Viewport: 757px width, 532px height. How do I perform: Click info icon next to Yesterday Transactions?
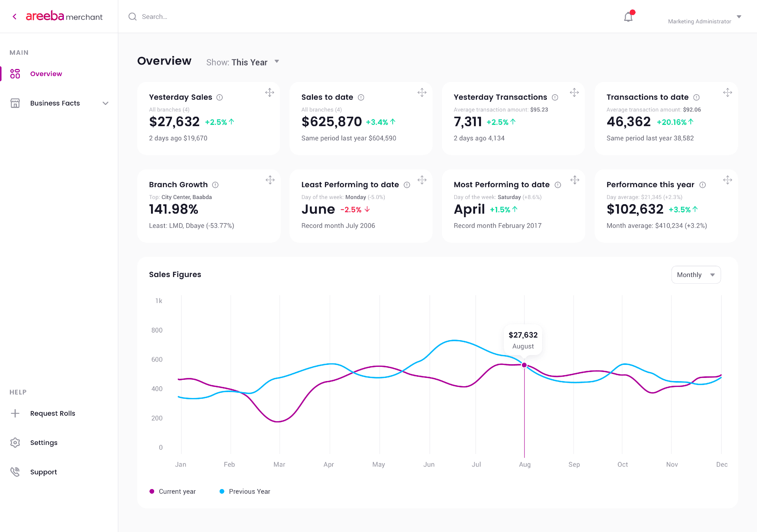coord(555,97)
